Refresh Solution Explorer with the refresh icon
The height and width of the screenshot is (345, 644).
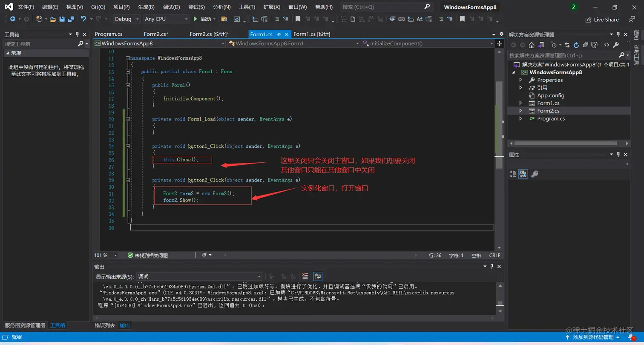point(576,45)
